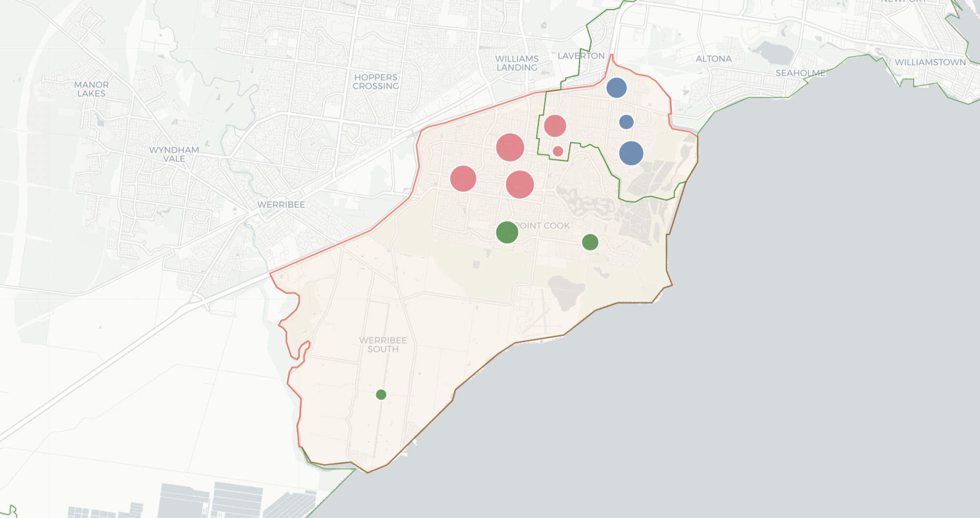
Task: Click the Williams Landing label
Action: coord(516,63)
